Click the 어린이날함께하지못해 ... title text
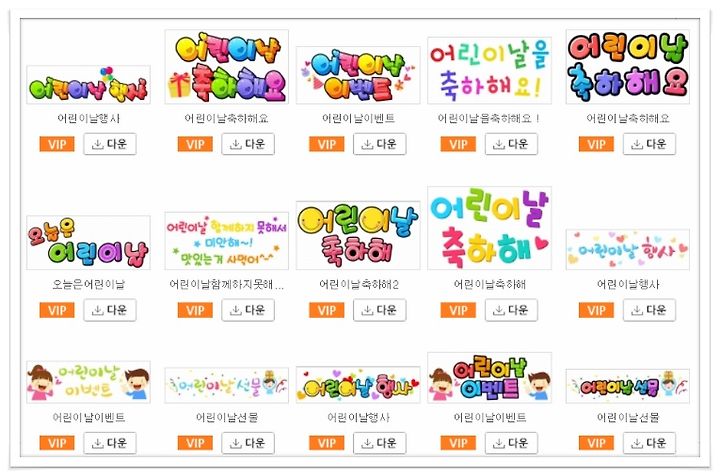Screen dimensions: 720x476 [227, 285]
